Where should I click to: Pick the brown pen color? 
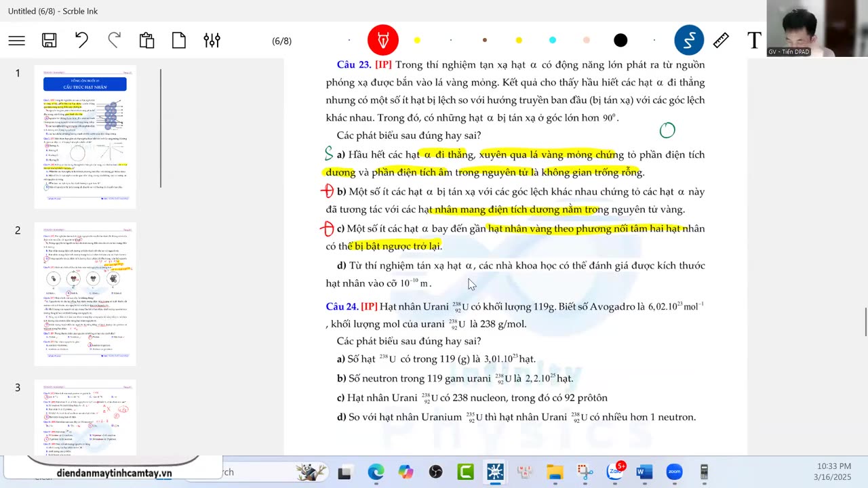[484, 41]
